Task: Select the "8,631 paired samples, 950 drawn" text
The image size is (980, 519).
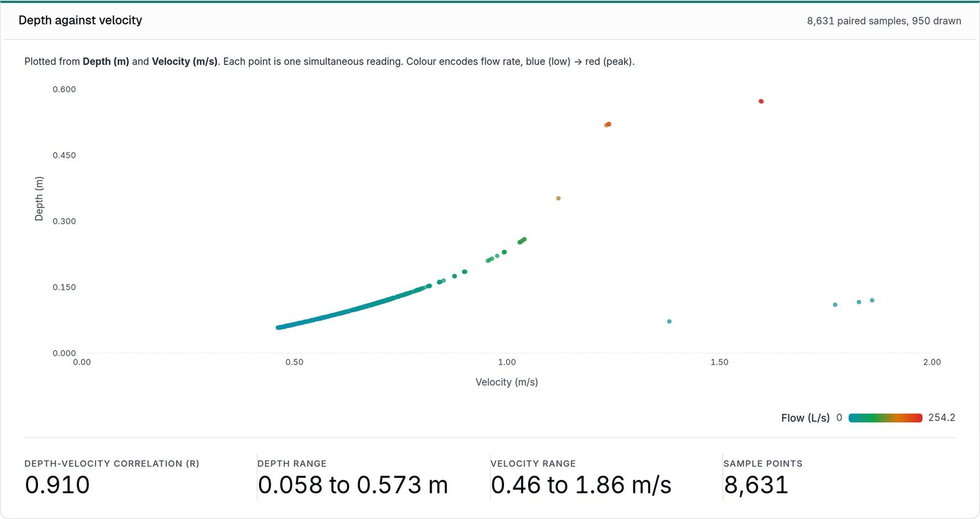Action: click(x=884, y=21)
